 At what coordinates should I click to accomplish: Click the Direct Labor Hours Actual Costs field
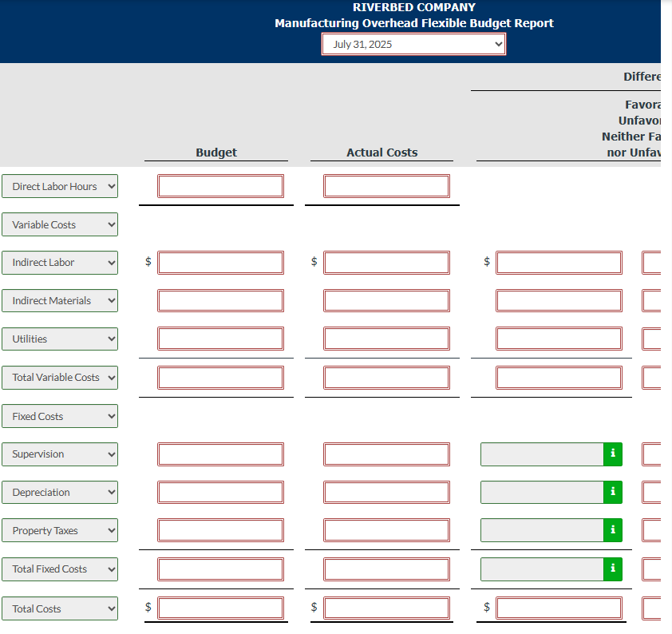tap(386, 186)
